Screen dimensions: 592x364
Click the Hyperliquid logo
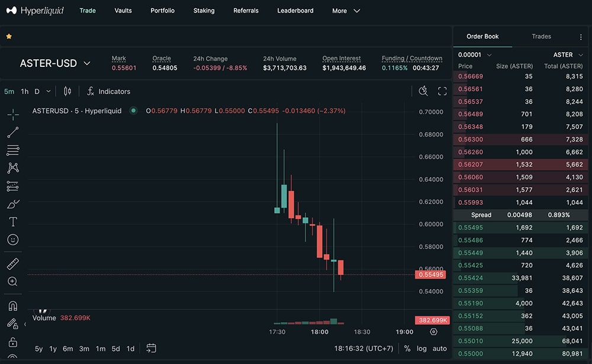point(35,11)
